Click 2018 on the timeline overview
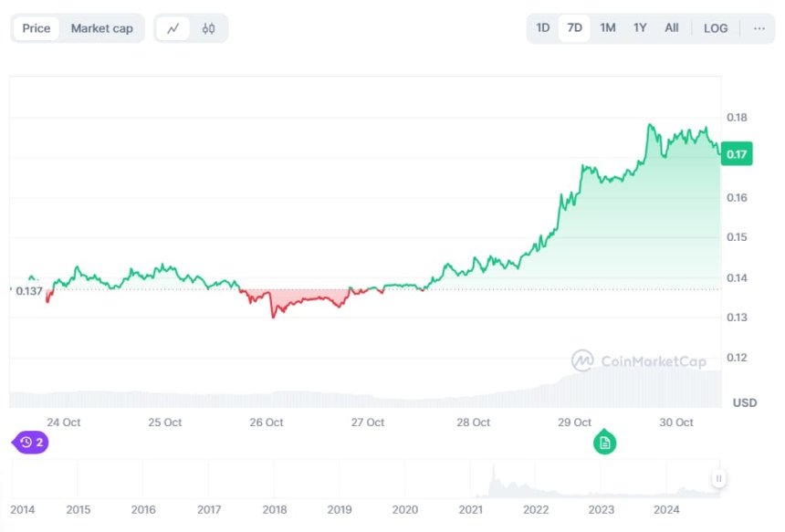The image size is (785, 532). coord(274,509)
